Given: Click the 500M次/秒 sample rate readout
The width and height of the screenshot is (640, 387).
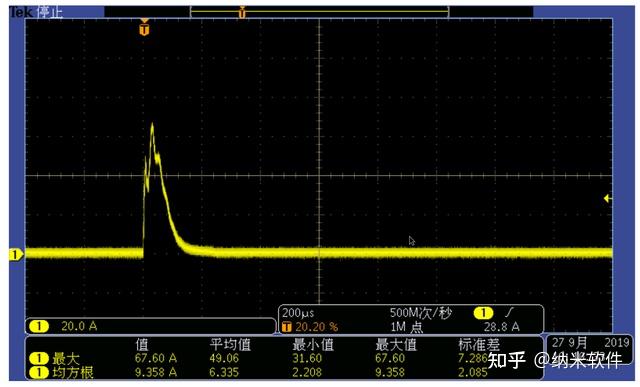Looking at the screenshot, I should (421, 313).
